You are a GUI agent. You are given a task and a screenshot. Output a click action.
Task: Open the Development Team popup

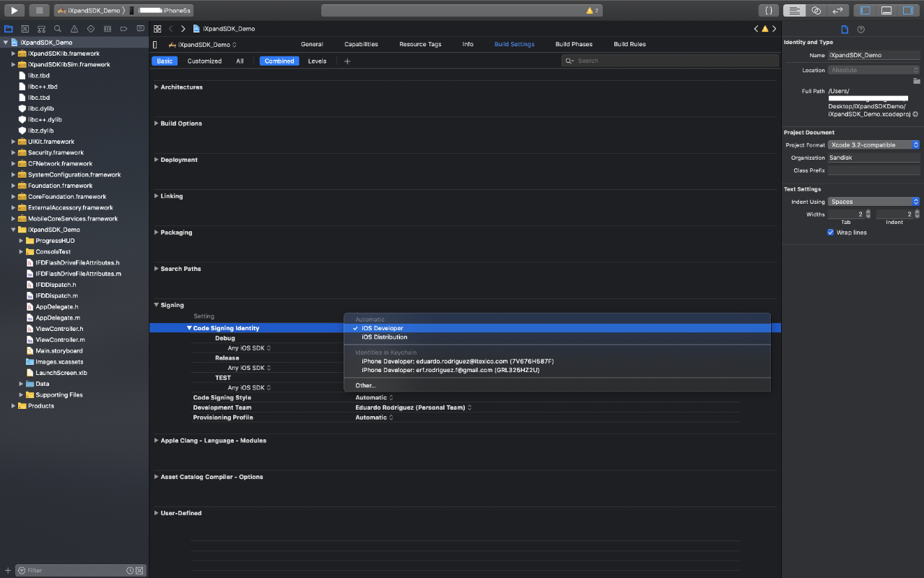click(x=413, y=407)
